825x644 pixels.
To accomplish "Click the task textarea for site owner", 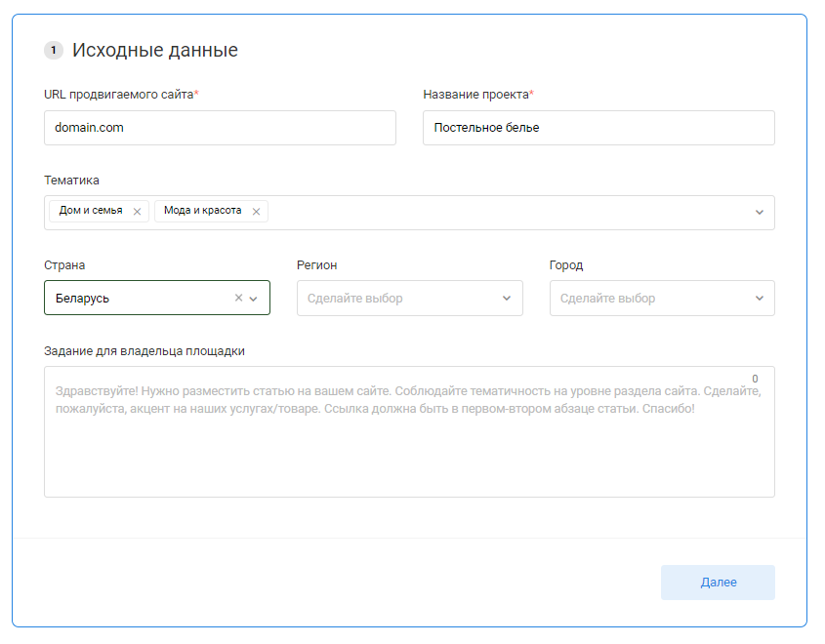I will (x=409, y=449).
